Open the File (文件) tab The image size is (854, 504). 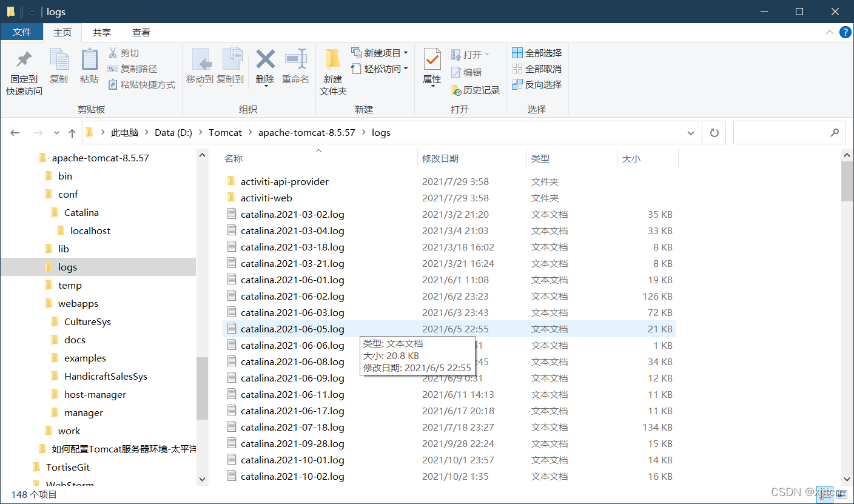22,32
